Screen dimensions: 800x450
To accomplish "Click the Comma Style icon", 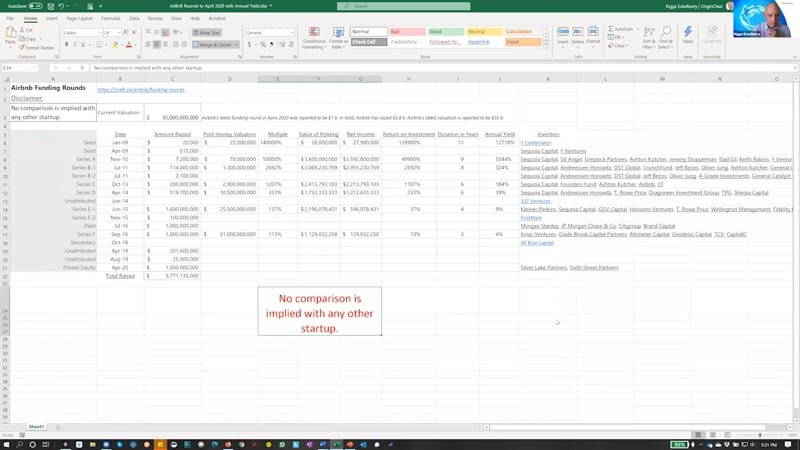I will click(271, 45).
